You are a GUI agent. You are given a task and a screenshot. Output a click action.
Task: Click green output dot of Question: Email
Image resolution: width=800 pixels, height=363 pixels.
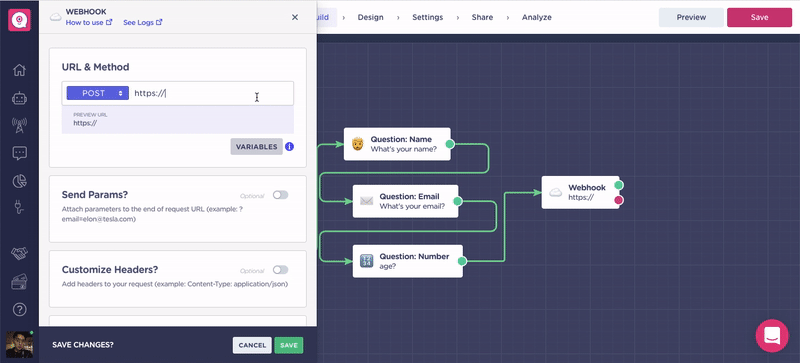pos(458,201)
